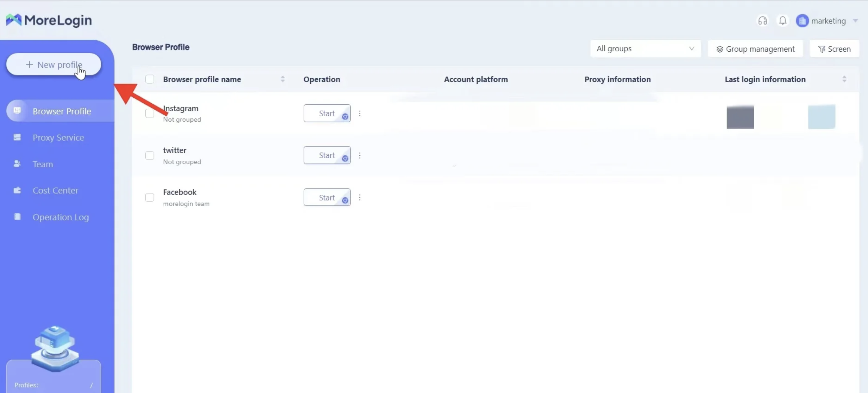Screen dimensions: 868x393
Task: Click the Operation column header
Action: 321,79
